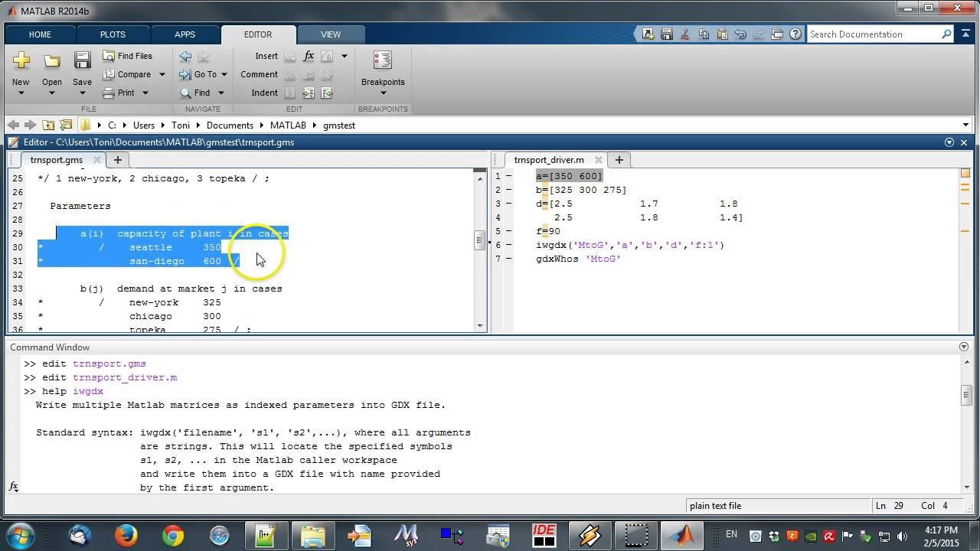980x551 pixels.
Task: Click the decrease indent icon
Action: click(x=327, y=93)
